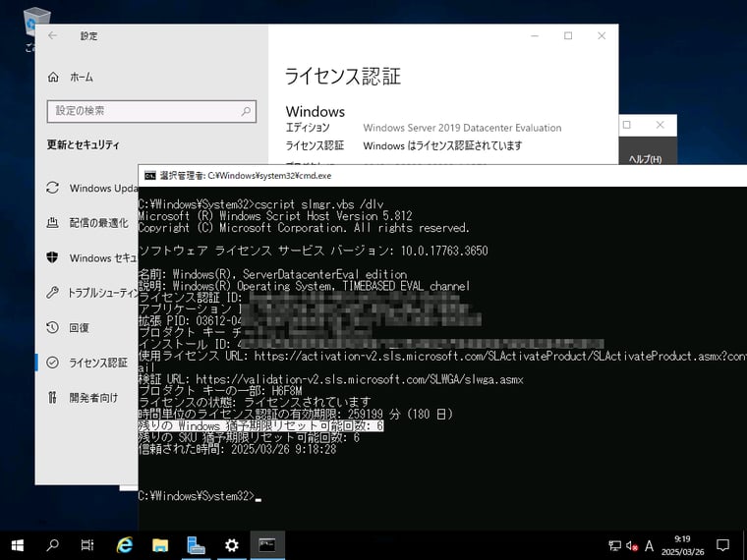Image resolution: width=747 pixels, height=560 pixels.
Task: Click 更新とセキュリティ section header
Action: click(x=83, y=144)
